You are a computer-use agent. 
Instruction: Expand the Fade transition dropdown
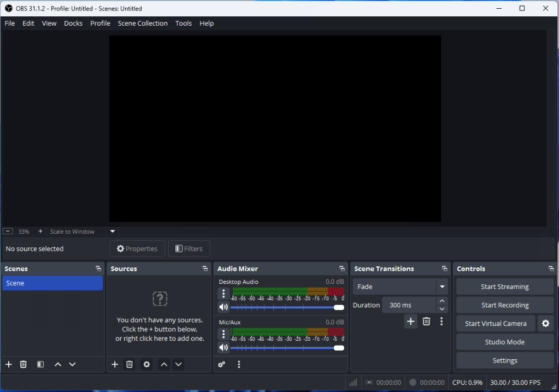point(442,287)
